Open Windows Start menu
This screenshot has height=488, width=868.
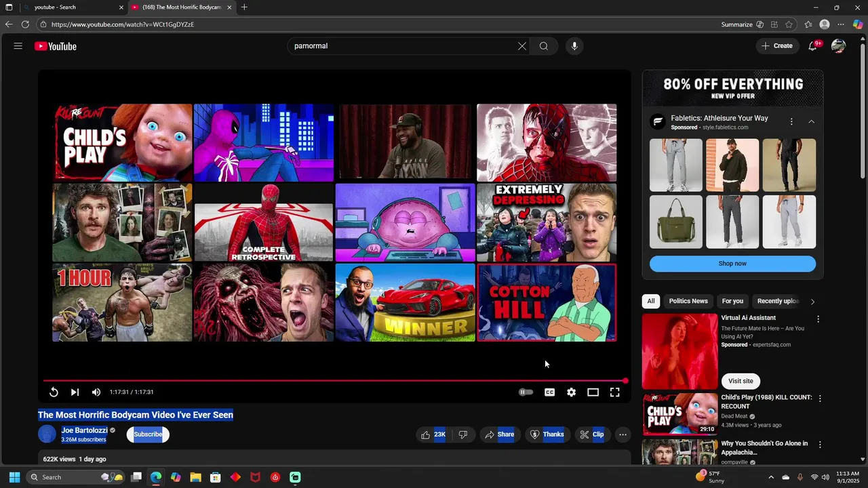tap(14, 477)
